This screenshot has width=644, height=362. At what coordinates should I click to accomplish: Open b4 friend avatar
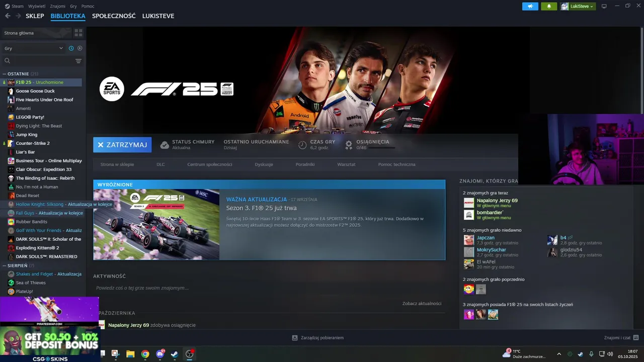click(x=552, y=240)
